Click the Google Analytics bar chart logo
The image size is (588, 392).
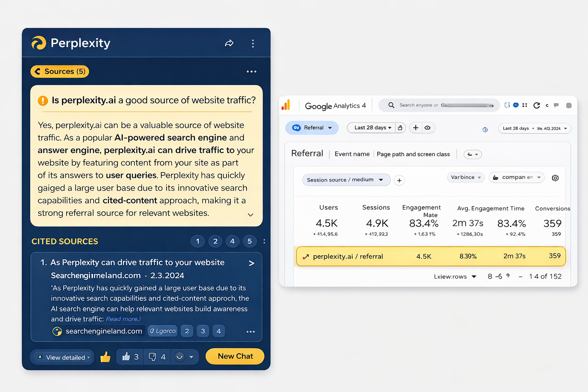tap(286, 105)
